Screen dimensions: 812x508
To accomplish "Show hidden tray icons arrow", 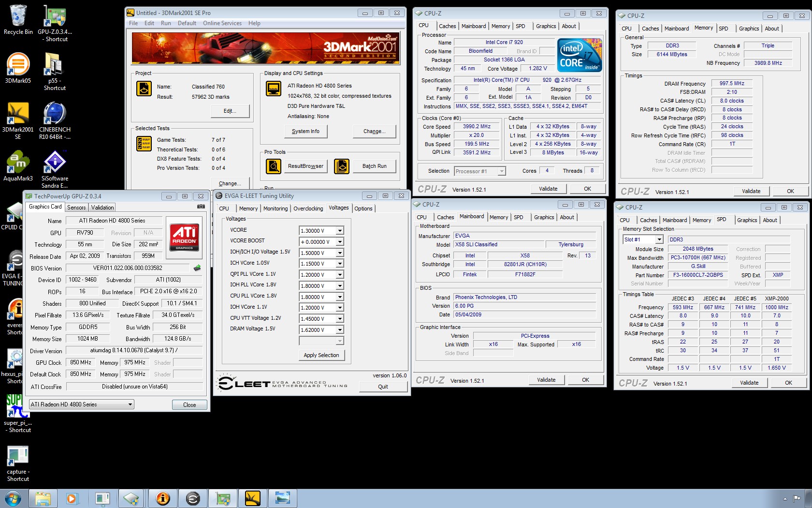I will tap(784, 499).
